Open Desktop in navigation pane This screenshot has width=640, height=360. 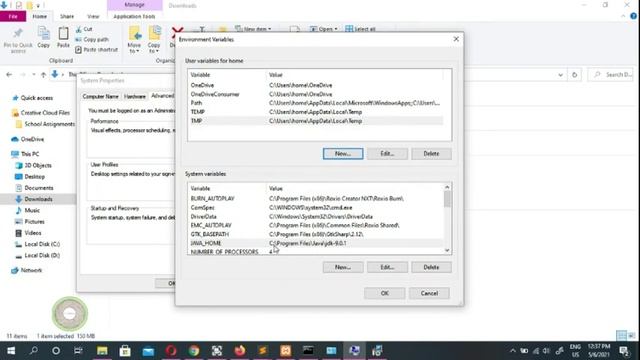[x=34, y=177]
